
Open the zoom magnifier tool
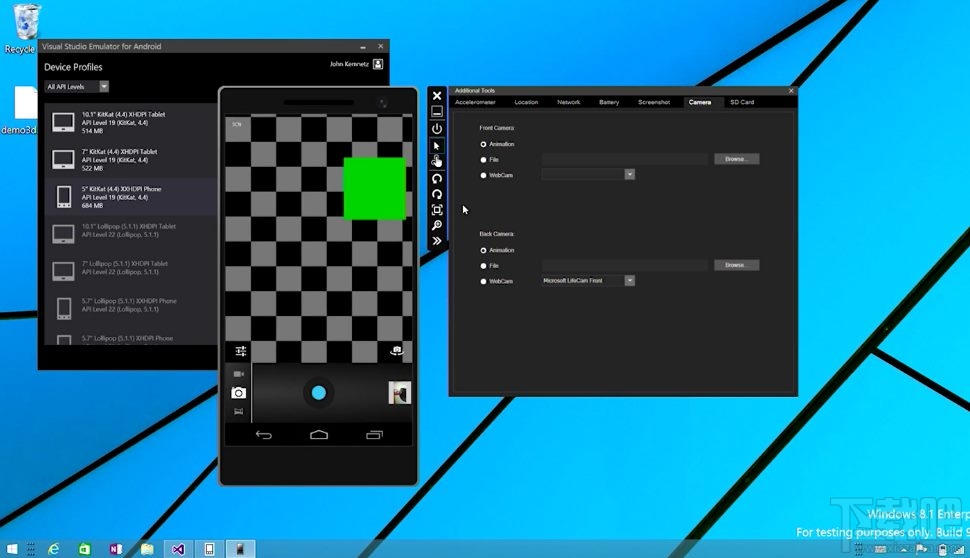coord(437,225)
